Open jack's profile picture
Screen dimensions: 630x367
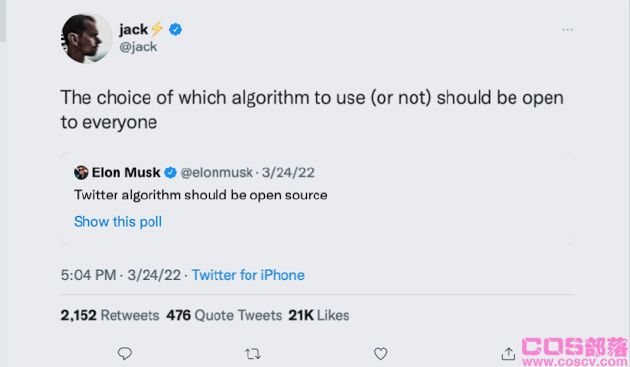tap(87, 39)
